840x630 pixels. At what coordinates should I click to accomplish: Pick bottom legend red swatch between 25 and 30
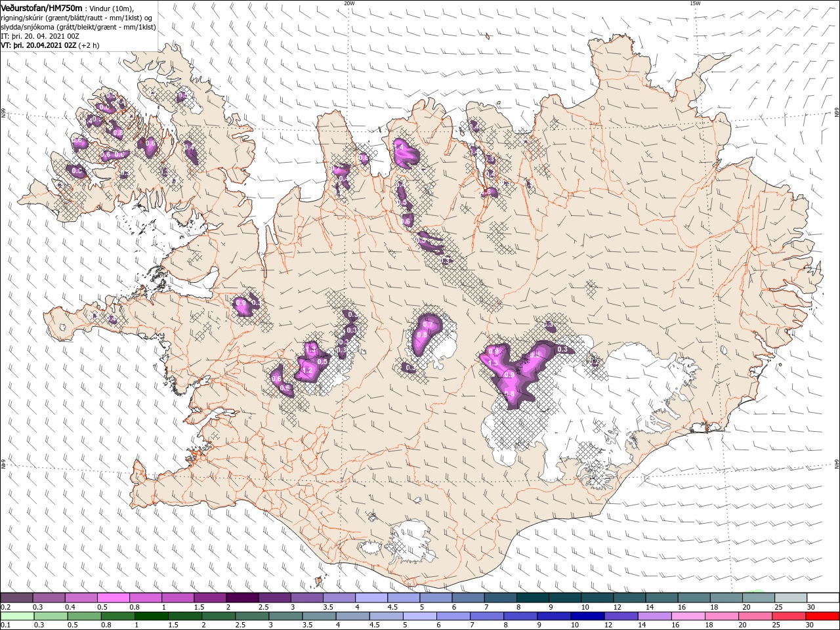787,616
